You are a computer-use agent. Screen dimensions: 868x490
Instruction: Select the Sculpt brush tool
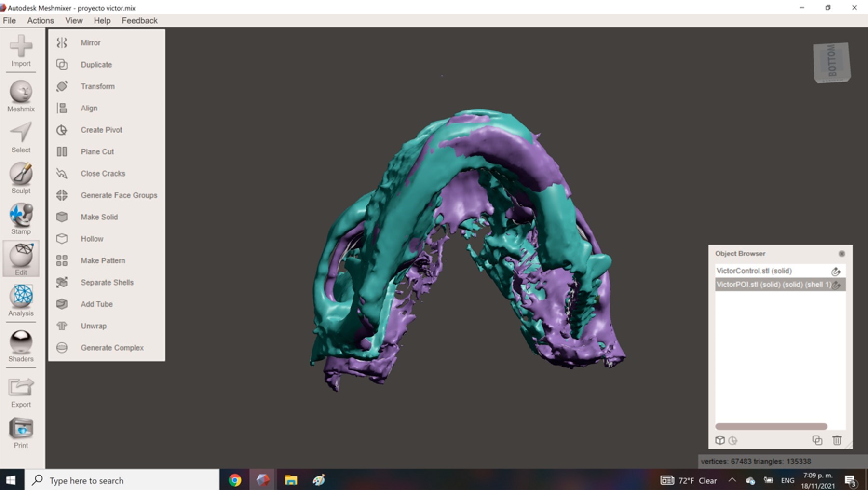[x=21, y=178]
